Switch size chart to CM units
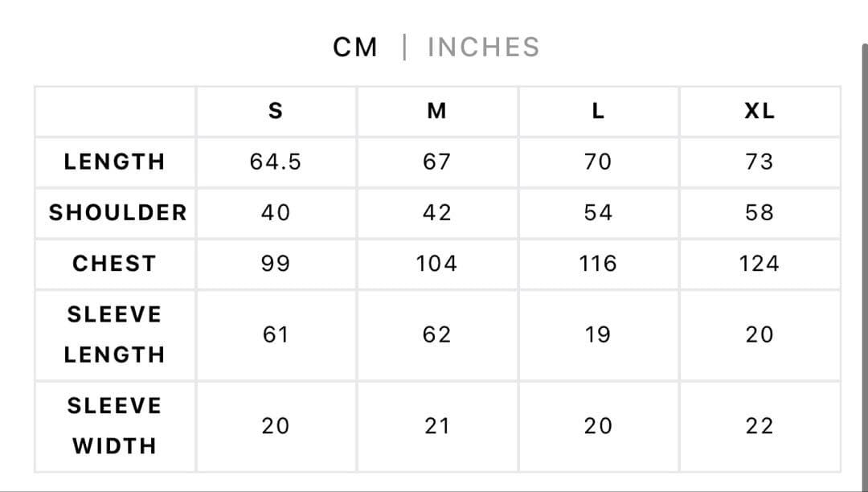Screen dimensions: 868x492 [x=354, y=47]
